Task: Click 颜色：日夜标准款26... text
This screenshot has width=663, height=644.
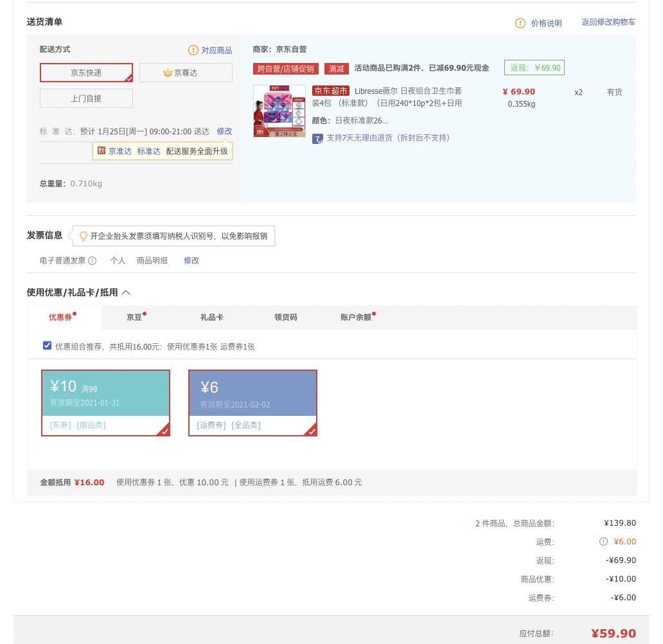Action: [x=350, y=121]
